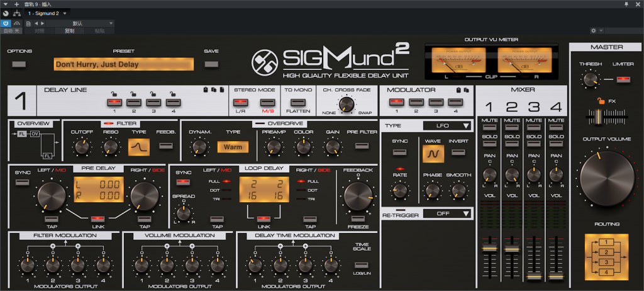Viewport: 644px width, 291px height.
Task: Click the FL block in the Overview diagram
Action: point(21,134)
